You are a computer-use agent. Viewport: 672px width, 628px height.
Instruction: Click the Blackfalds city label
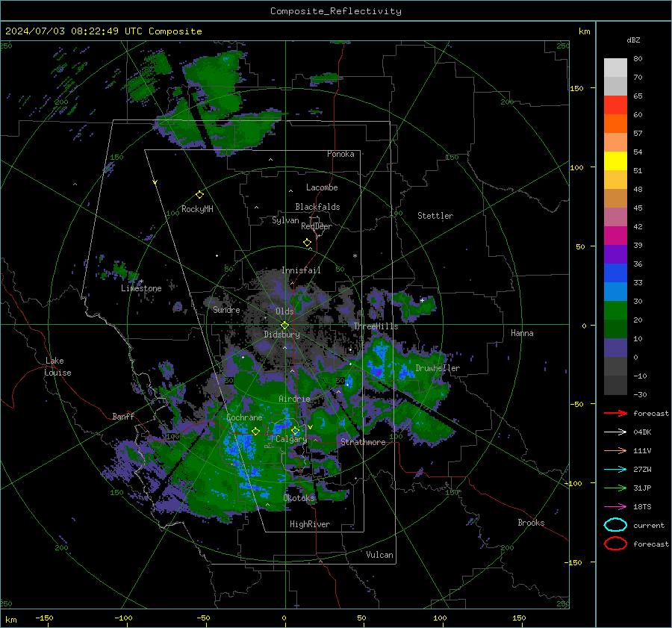317,207
